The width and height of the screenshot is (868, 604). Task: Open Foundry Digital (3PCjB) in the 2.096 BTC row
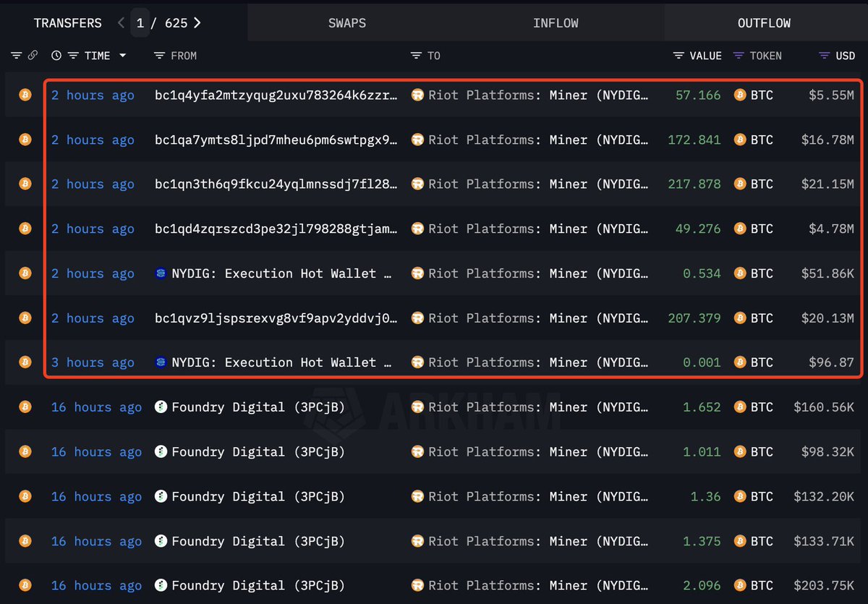258,585
